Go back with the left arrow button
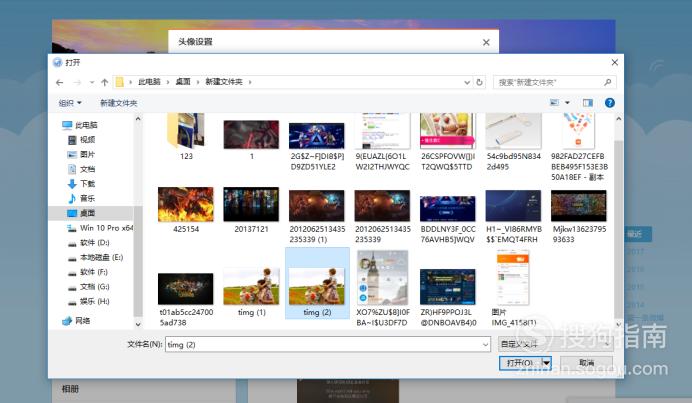 point(60,83)
